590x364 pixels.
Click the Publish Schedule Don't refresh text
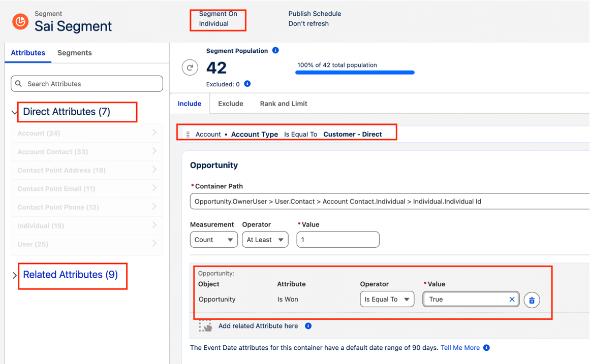pyautogui.click(x=315, y=19)
